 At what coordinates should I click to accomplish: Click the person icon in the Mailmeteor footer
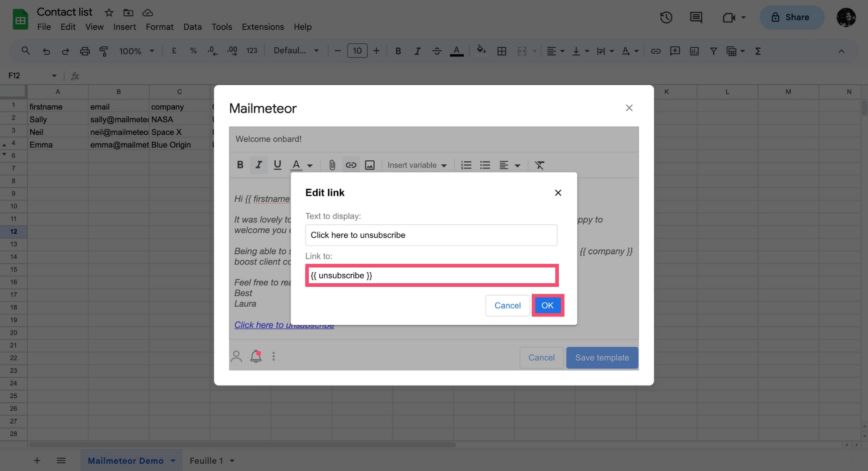click(x=236, y=357)
